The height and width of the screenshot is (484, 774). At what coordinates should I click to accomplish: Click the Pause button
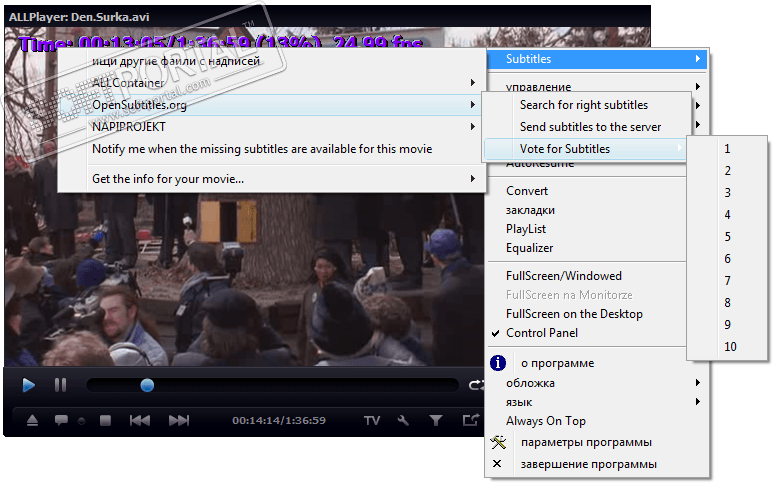click(60, 385)
